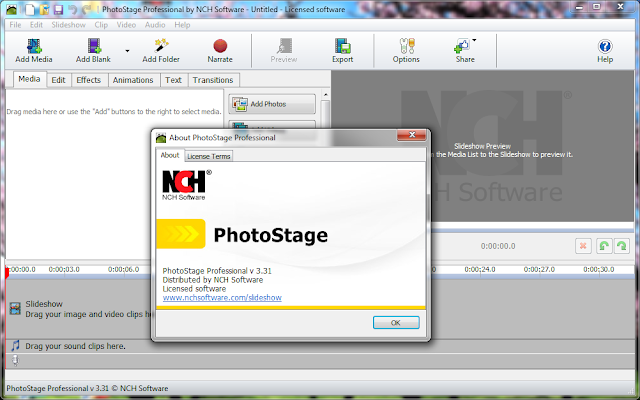Click the 0:00:30.0 timeline mark
The image size is (640, 400).
599,269
